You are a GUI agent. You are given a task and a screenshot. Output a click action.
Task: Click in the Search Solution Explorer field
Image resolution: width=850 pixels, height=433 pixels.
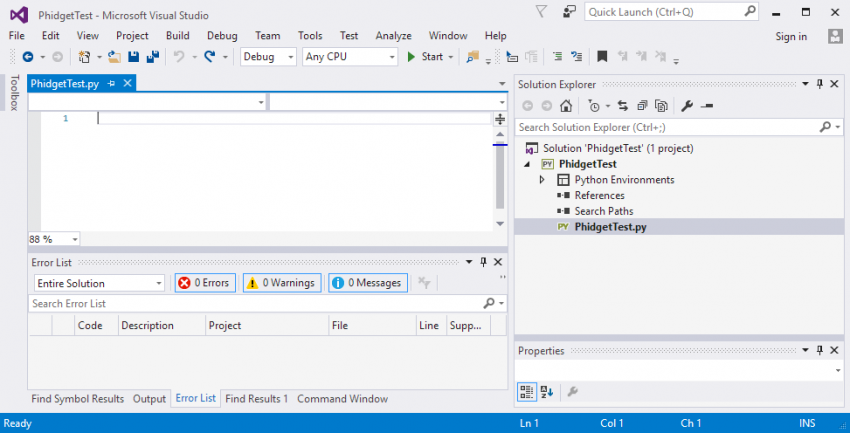click(678, 127)
